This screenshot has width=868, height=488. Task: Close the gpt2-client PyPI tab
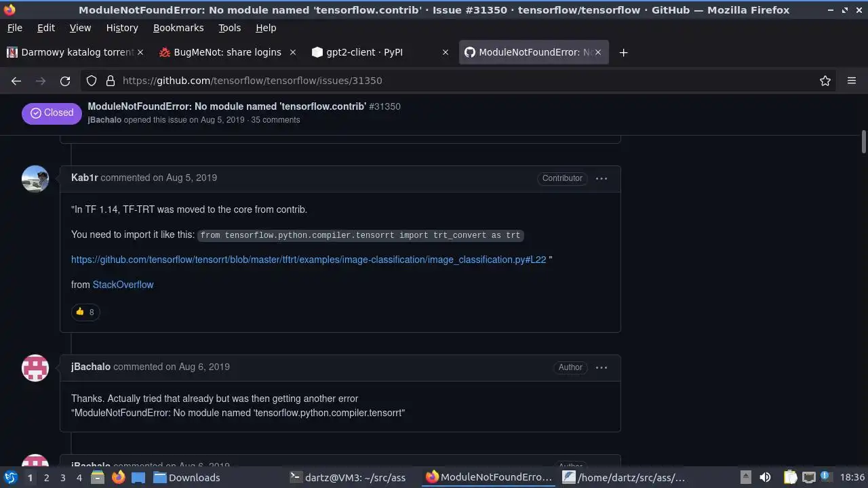point(446,52)
